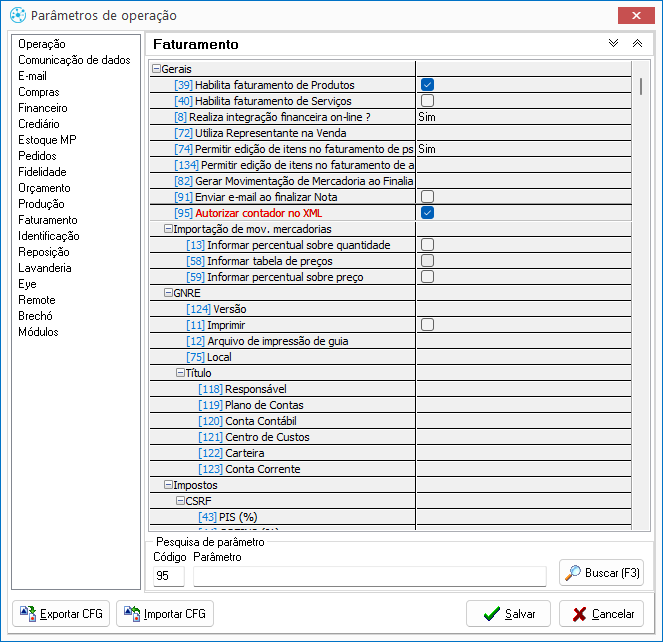Screen dimensions: 663x642
Task: Collapse the Impostos group
Action: pyautogui.click(x=167, y=485)
